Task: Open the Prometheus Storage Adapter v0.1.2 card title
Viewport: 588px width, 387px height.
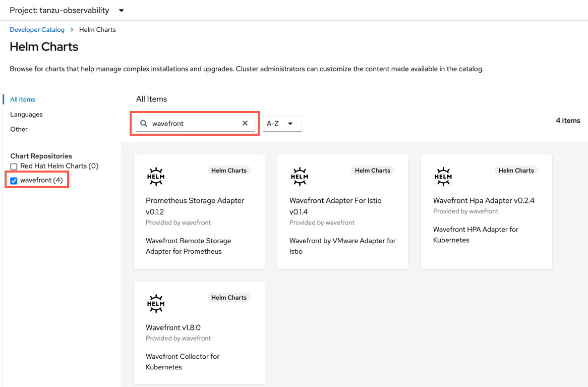Action: [195, 206]
